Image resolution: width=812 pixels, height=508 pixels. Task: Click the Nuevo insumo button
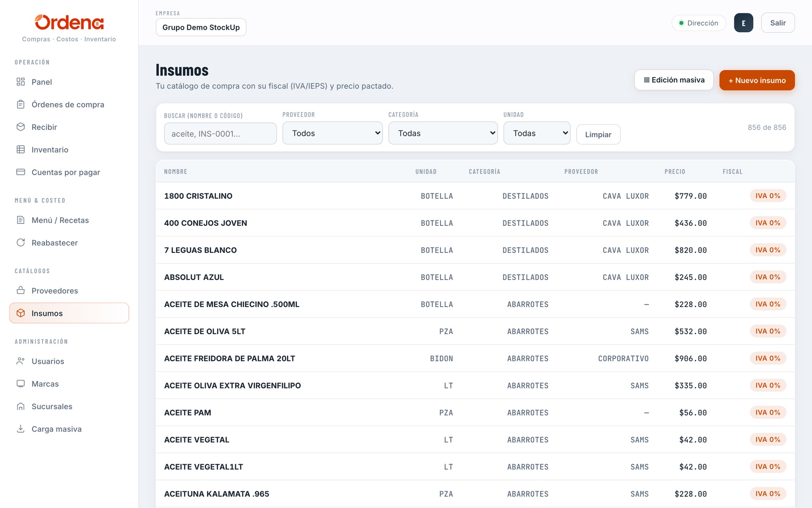point(757,80)
